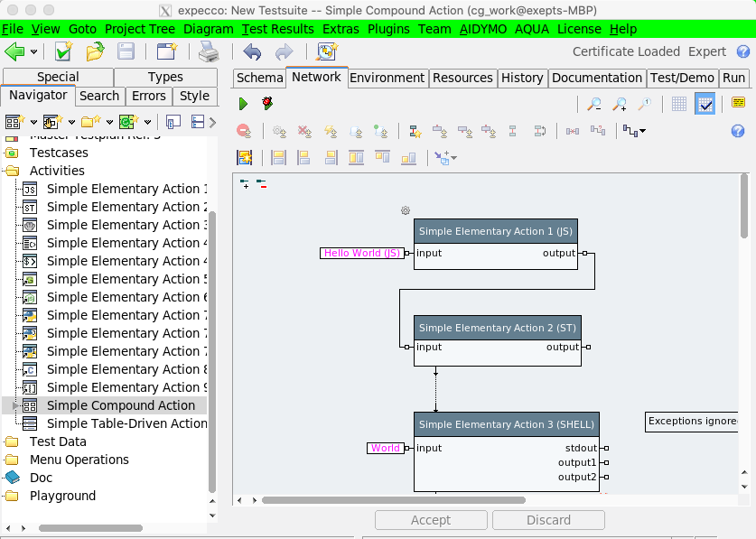Click the green Run play icon
This screenshot has height=539, width=756.
243,104
